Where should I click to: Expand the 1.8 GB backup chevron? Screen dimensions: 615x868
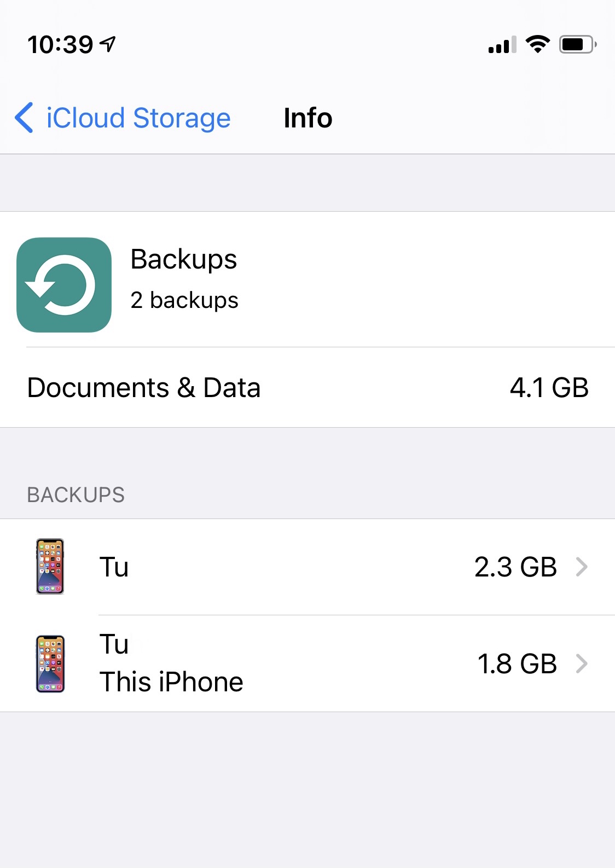coord(582,663)
